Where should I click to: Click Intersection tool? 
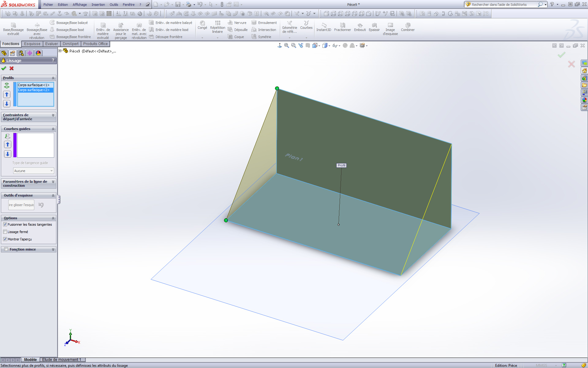pyautogui.click(x=264, y=30)
